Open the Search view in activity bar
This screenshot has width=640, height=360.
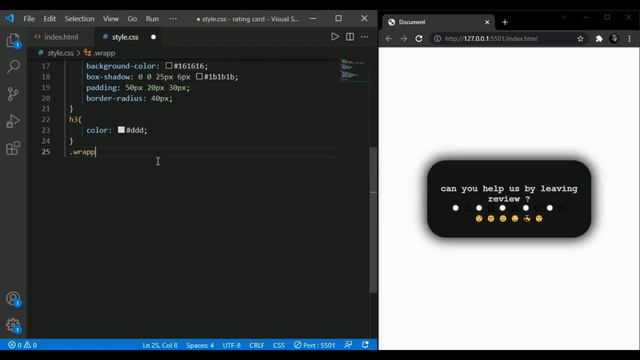click(x=13, y=67)
